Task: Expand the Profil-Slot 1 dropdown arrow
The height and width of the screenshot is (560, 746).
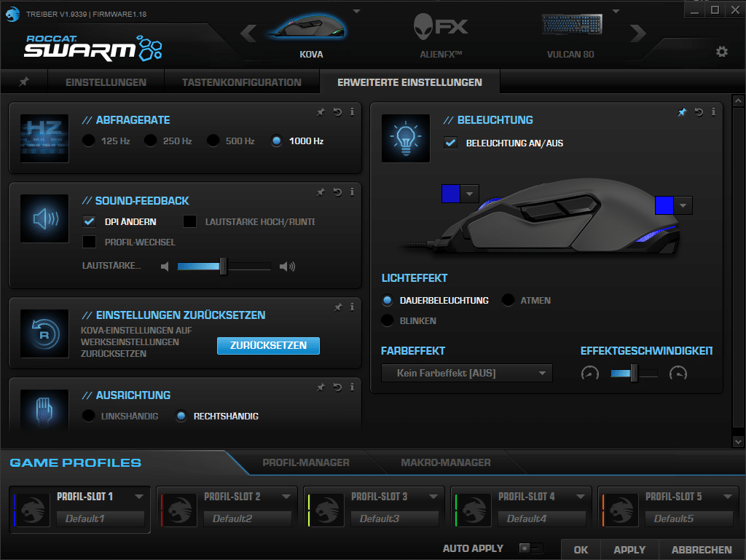Action: pyautogui.click(x=139, y=497)
